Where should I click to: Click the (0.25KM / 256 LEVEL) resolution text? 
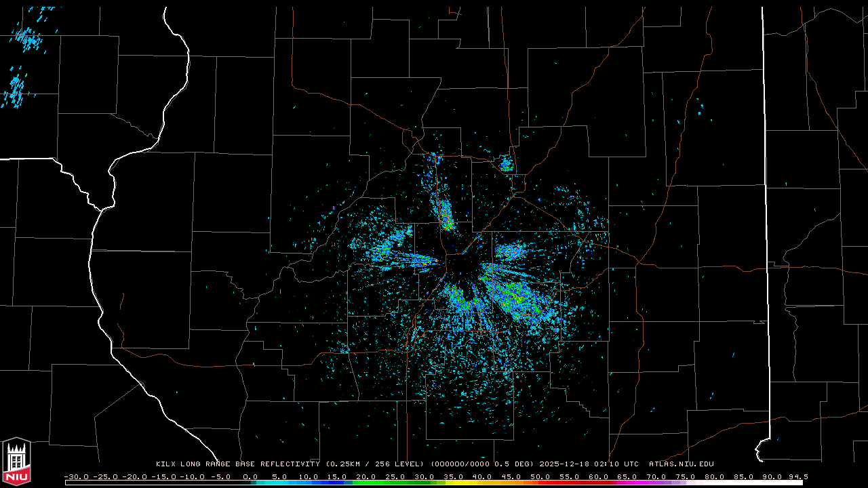click(374, 464)
